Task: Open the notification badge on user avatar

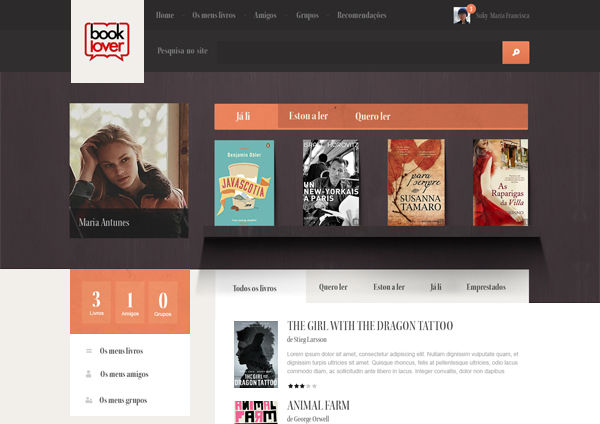Action: click(471, 8)
